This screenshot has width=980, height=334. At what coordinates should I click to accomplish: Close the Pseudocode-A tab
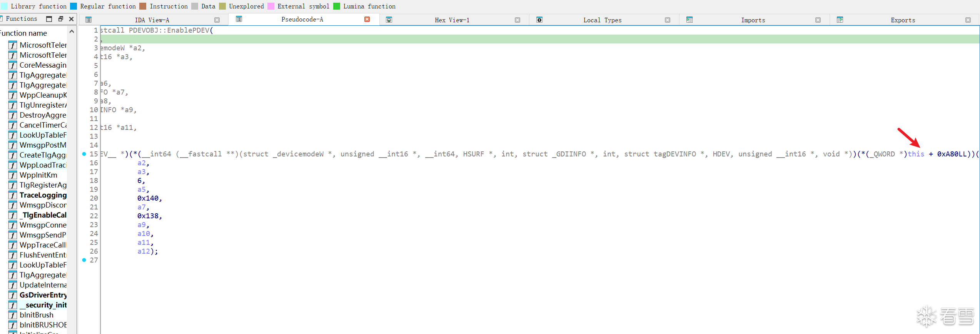click(x=367, y=19)
